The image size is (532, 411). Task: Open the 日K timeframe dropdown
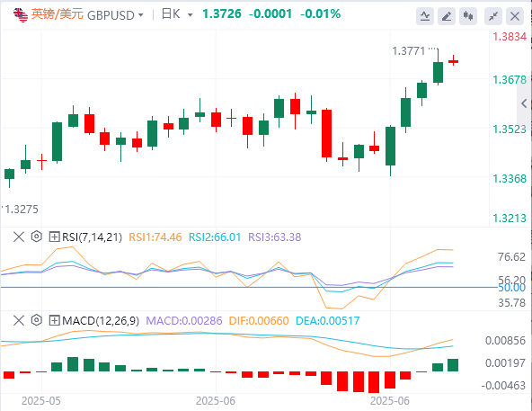177,14
